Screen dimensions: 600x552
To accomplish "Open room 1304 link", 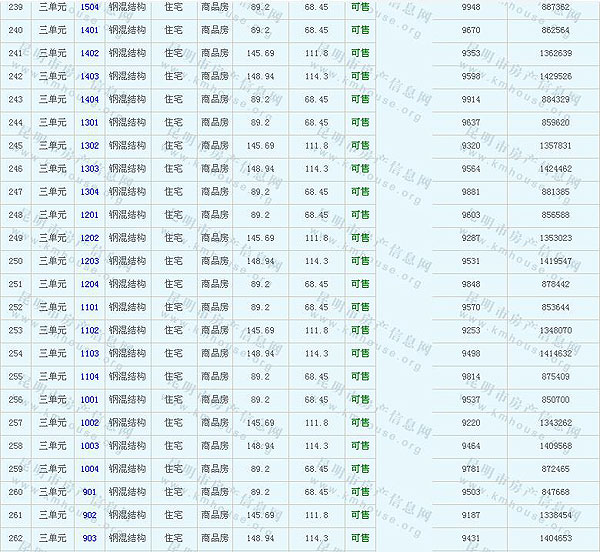I will click(x=89, y=191).
